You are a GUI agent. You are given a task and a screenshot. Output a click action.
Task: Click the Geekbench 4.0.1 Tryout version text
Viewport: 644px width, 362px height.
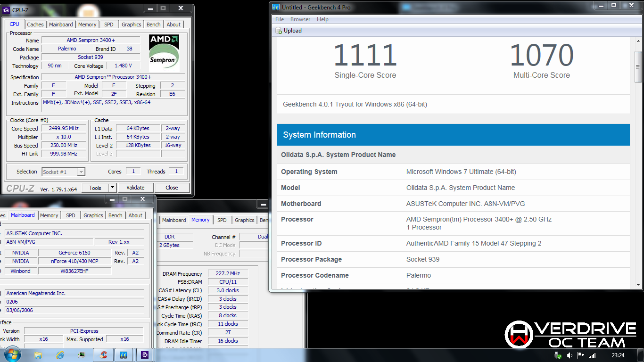coord(355,104)
